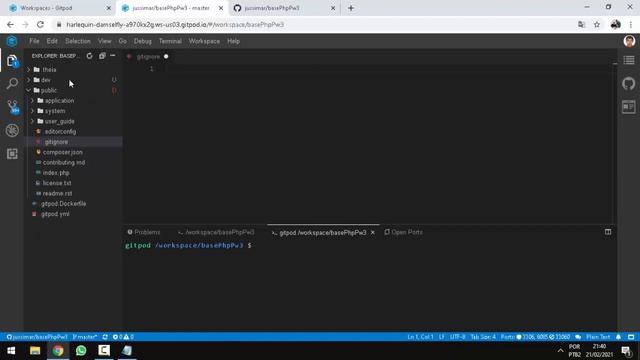Synchronize changes in status bar
This screenshot has width=640, height=360.
coord(105,337)
